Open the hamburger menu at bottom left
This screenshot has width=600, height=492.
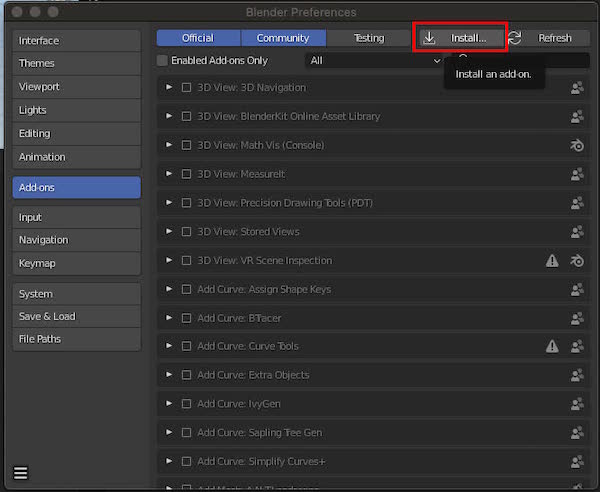(21, 473)
